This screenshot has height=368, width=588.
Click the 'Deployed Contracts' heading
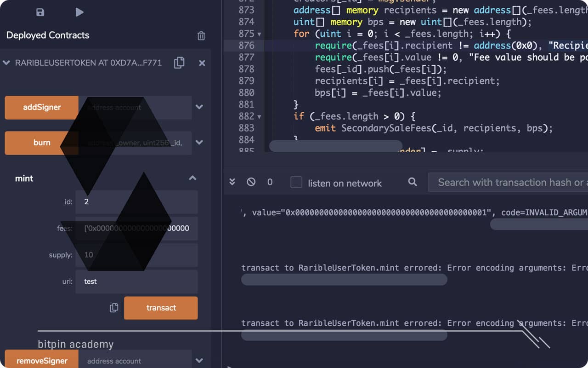(48, 35)
